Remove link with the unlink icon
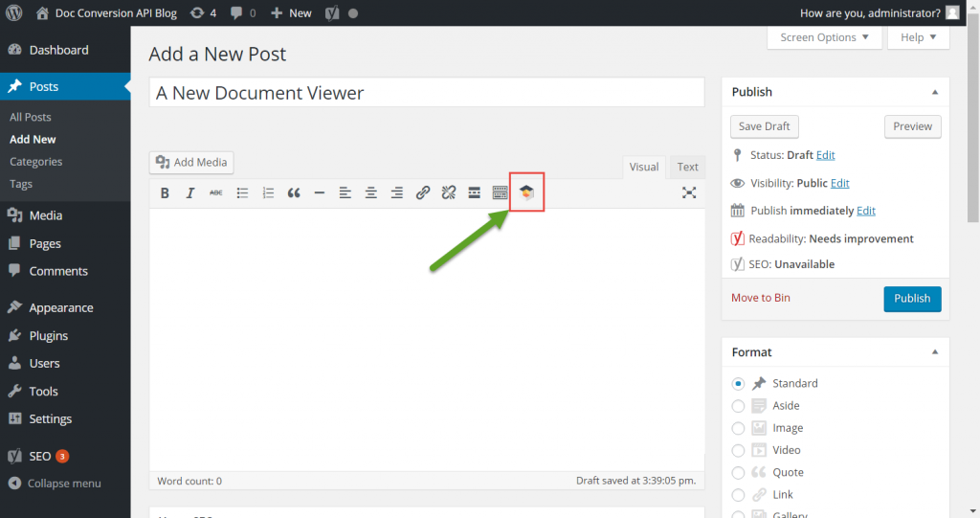 pyautogui.click(x=448, y=192)
